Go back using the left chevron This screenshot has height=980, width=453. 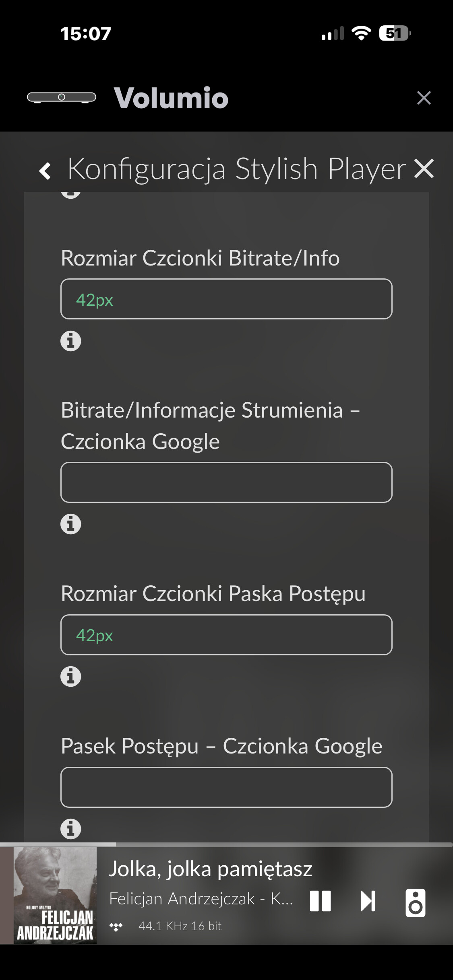click(x=45, y=171)
